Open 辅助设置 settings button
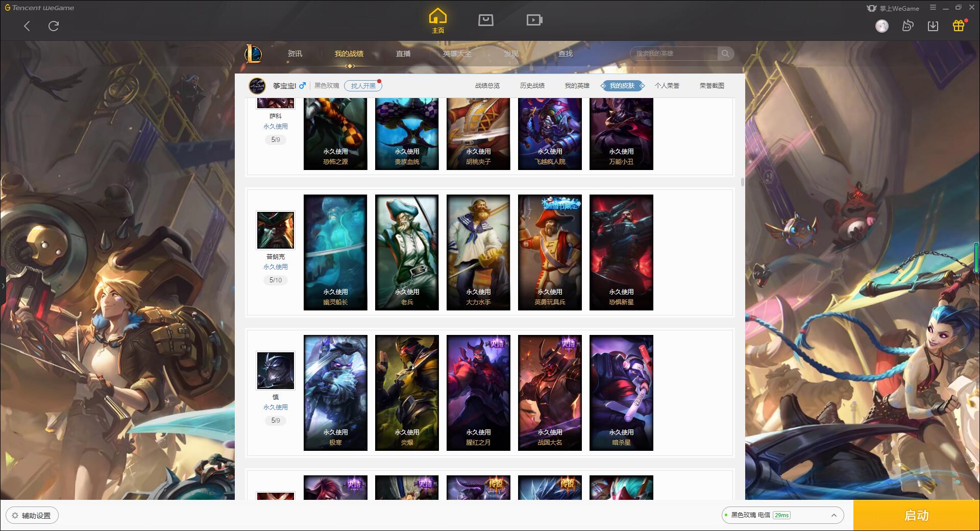 click(x=32, y=516)
